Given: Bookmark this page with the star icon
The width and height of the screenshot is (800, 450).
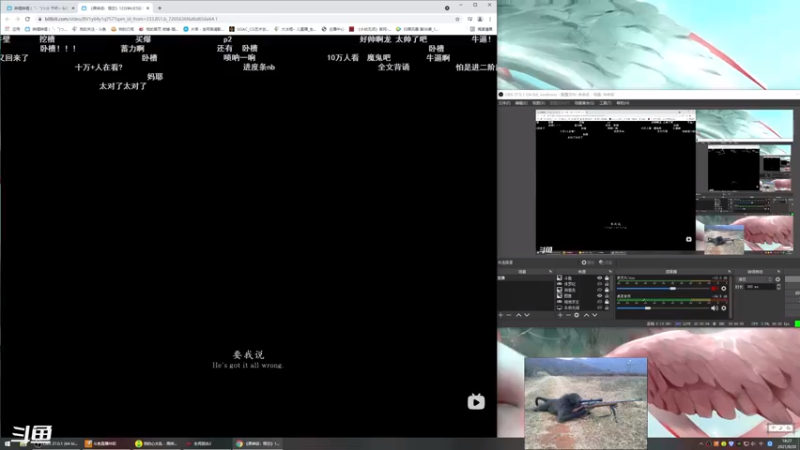Looking at the screenshot, I should click(457, 19).
